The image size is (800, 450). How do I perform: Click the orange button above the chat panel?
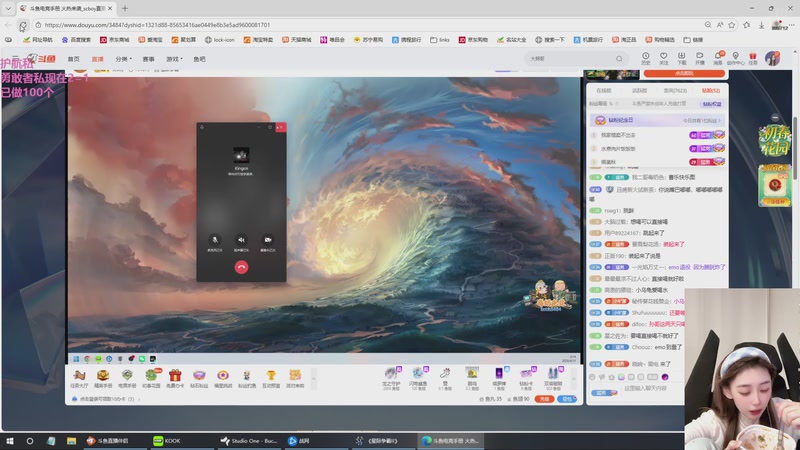(684, 73)
